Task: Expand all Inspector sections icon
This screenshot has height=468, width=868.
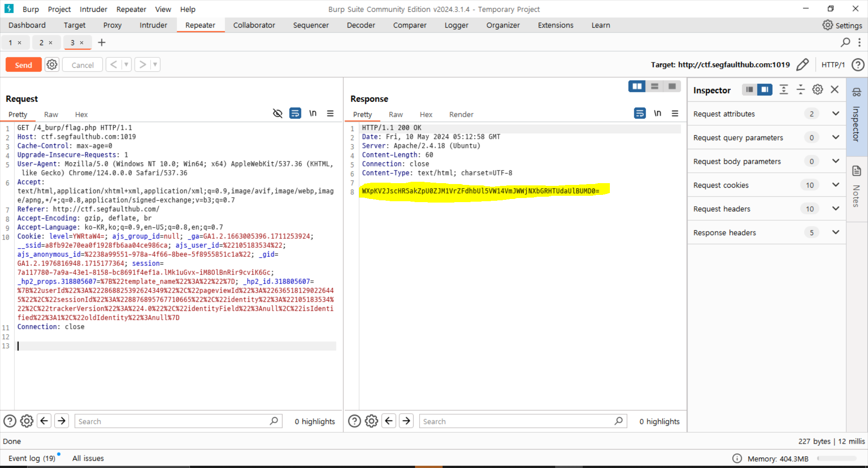Action: tap(783, 90)
